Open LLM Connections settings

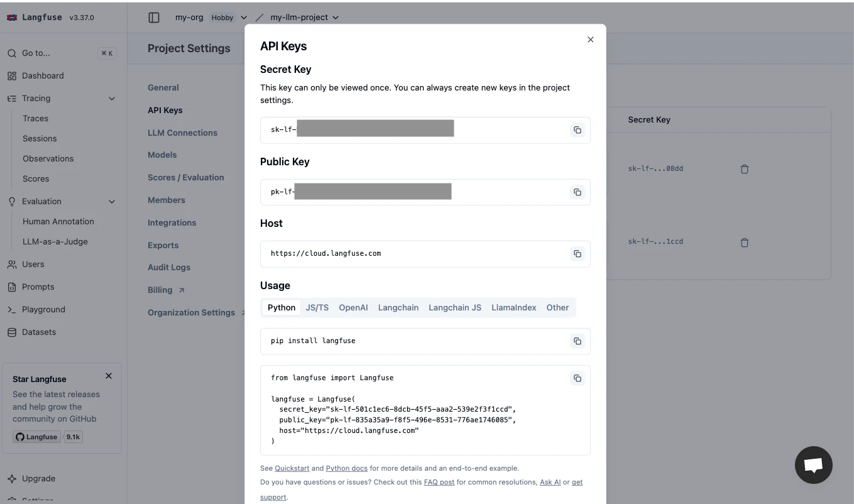(x=182, y=133)
